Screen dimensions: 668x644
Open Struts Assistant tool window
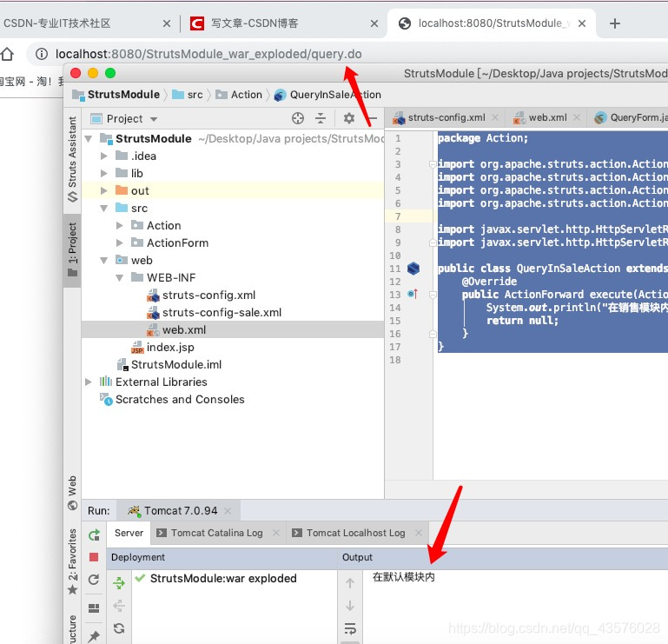point(72,159)
